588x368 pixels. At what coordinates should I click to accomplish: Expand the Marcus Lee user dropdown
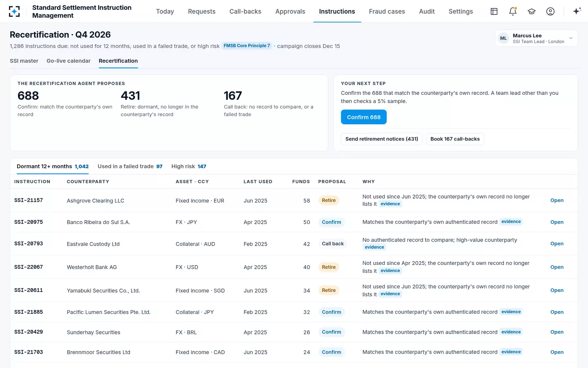(x=537, y=38)
